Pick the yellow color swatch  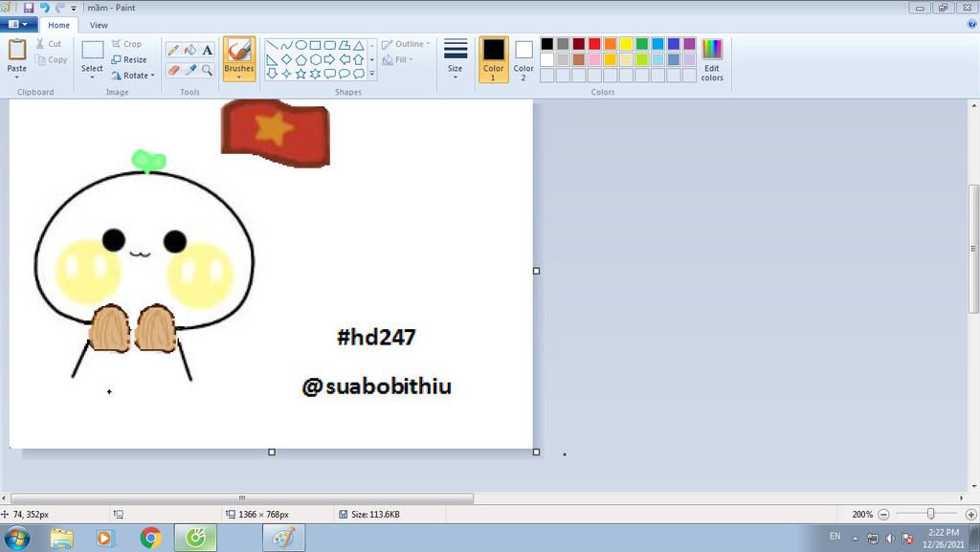[x=626, y=44]
